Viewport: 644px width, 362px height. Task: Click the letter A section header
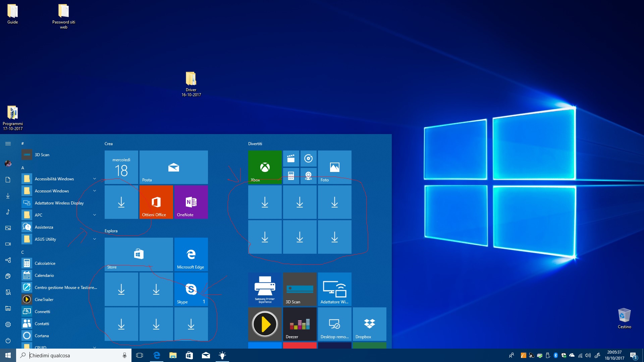(23, 168)
